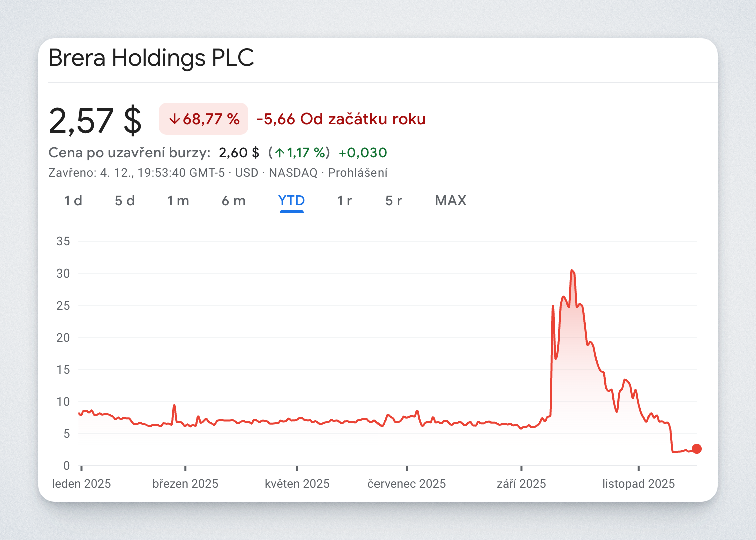Switch to the 1 r range
Viewport: 756px width, 540px height.
click(x=344, y=201)
